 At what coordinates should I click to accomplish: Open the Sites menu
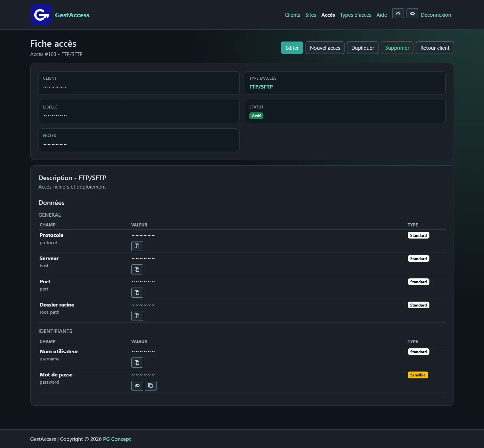click(x=311, y=15)
